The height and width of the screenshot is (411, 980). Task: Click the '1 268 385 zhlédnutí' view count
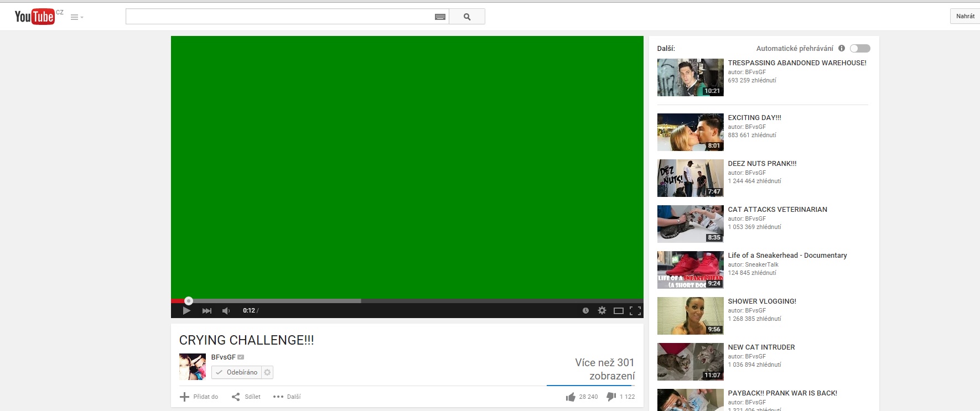(755, 319)
